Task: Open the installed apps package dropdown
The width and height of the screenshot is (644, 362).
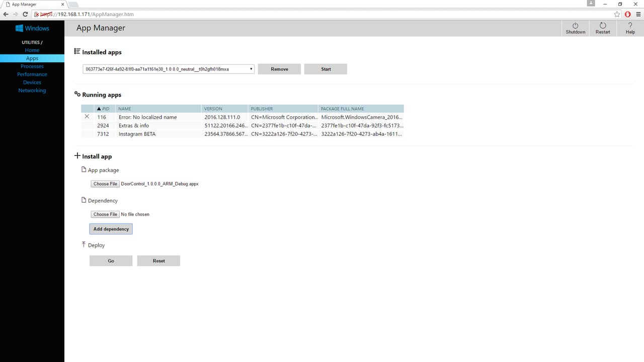Action: (169, 69)
